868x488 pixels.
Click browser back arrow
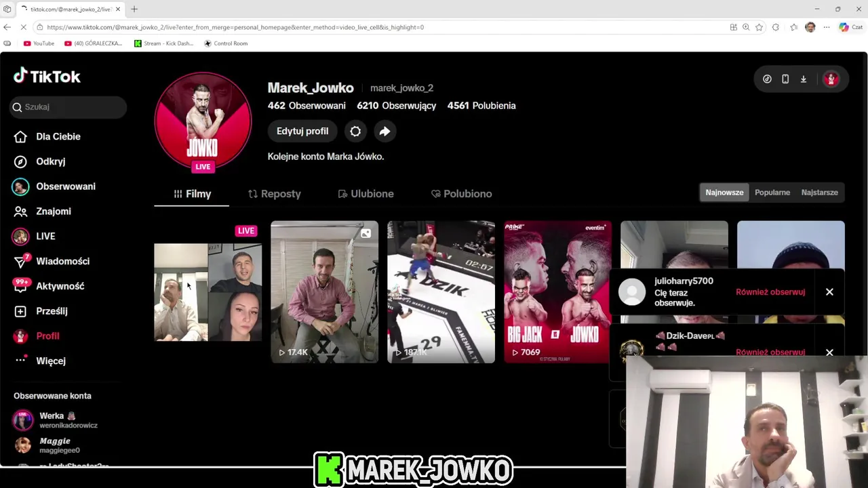7,27
